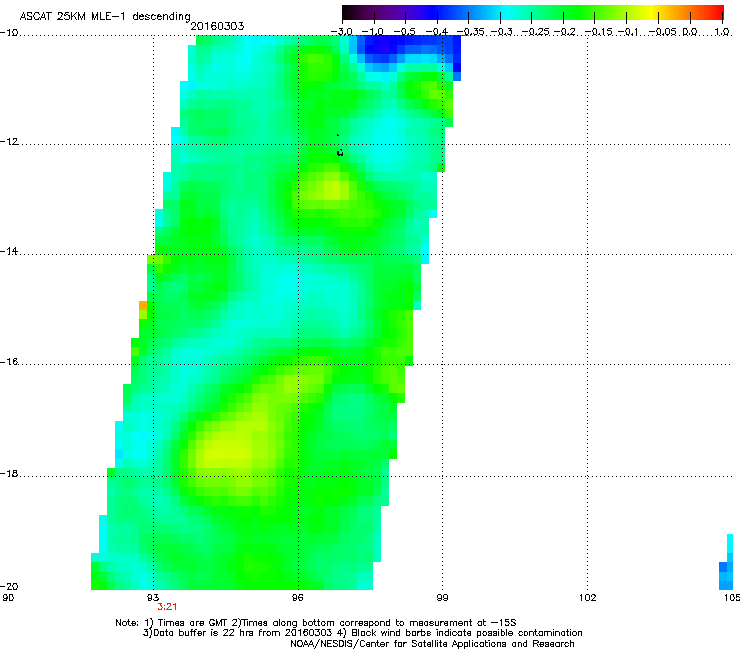Click the -0.05 color scale label
The height and width of the screenshot is (650, 740).
[x=663, y=32]
